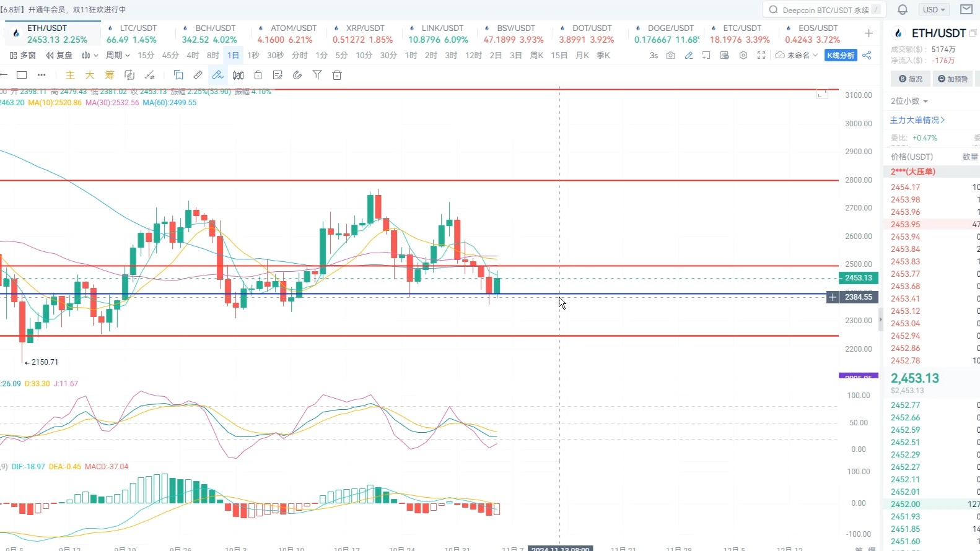Screen dimensions: 980x551
Task: Open the note editing tool
Action: click(x=278, y=75)
